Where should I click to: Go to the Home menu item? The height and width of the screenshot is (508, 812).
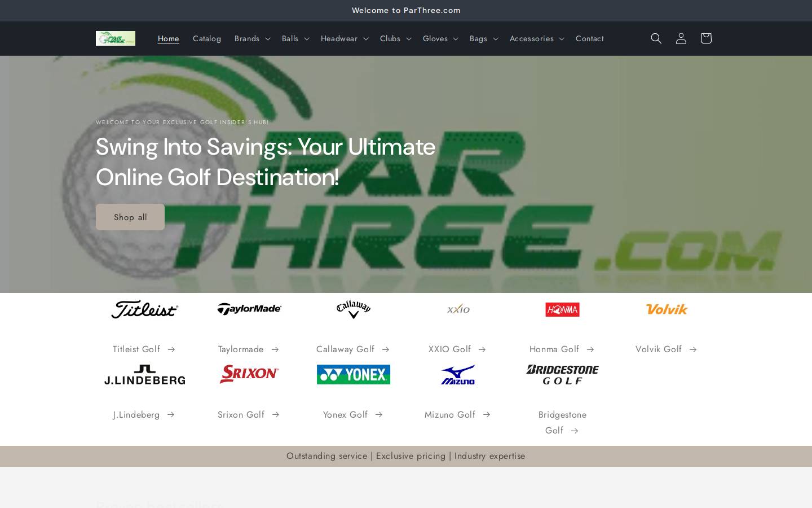tap(168, 38)
